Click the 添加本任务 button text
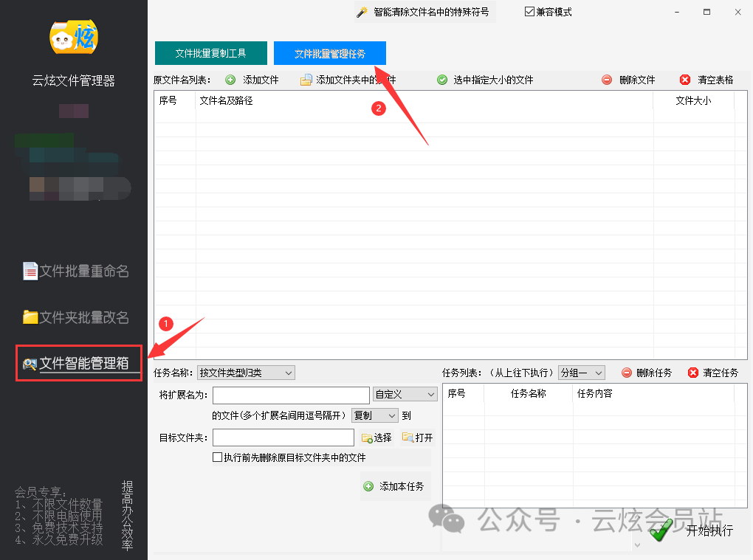The width and height of the screenshot is (753, 560). [x=402, y=486]
